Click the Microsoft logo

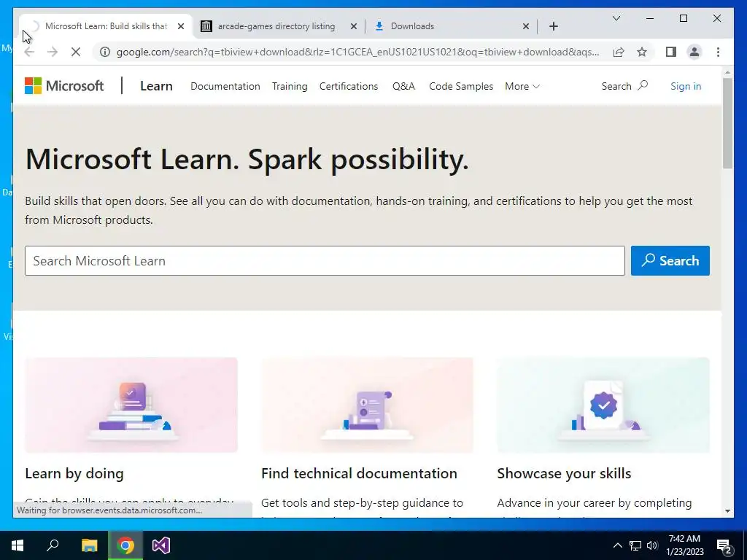pyautogui.click(x=64, y=86)
